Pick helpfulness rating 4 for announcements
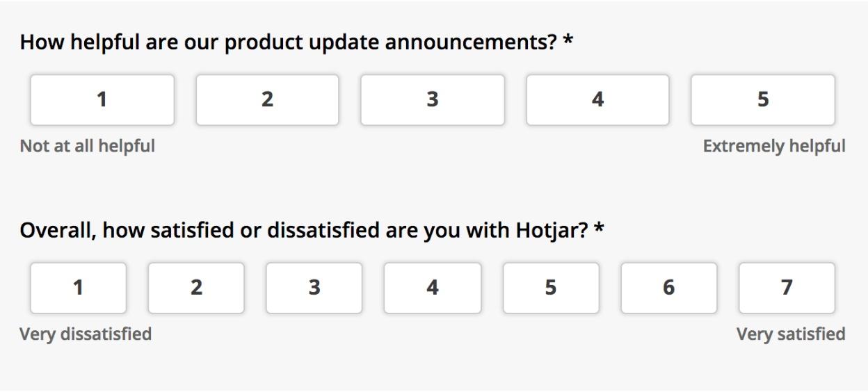868x392 pixels. 598,100
